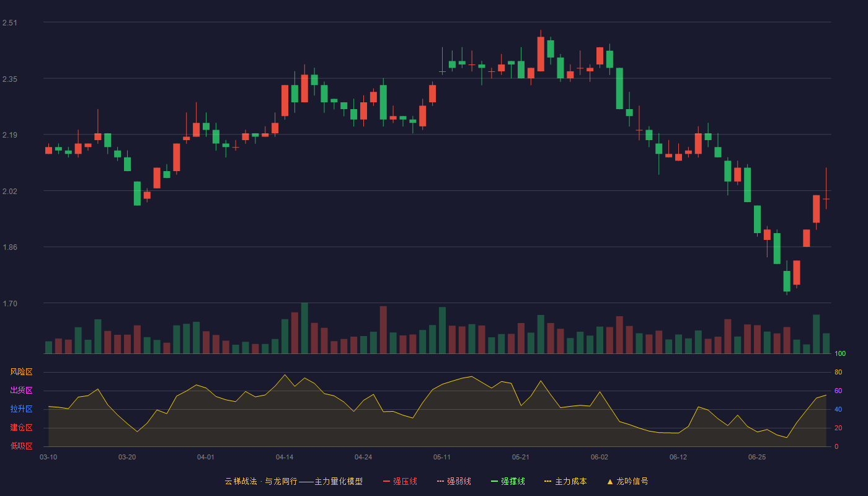Click the 2.51 price axis label
The image size is (868, 496).
[10, 23]
